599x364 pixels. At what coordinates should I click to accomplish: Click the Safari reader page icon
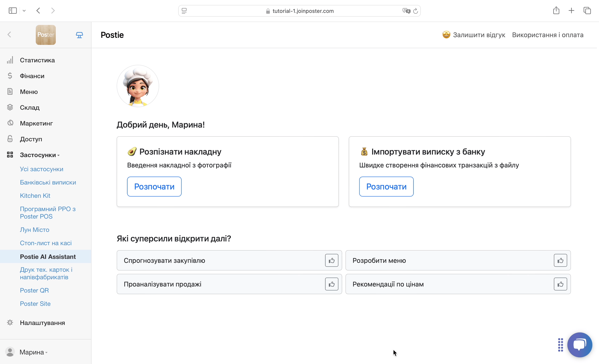[x=184, y=11]
